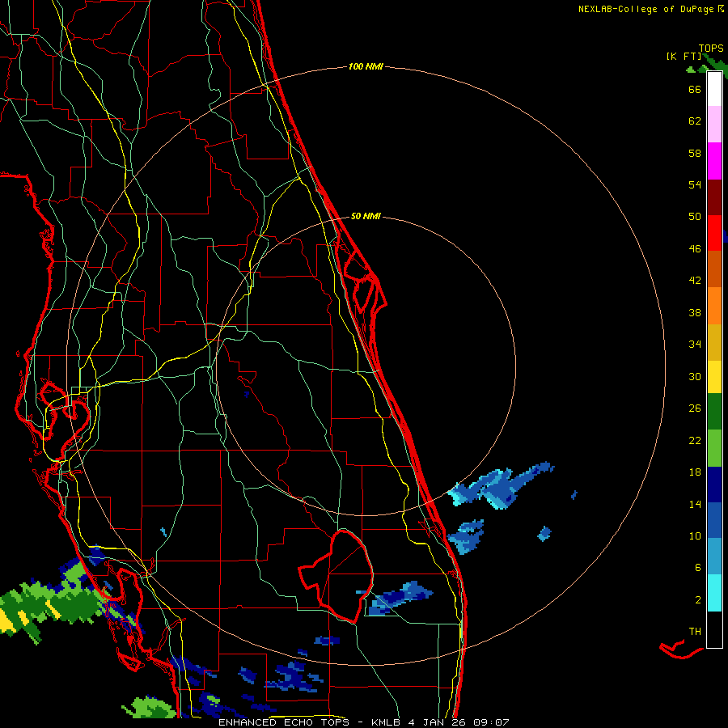Image resolution: width=728 pixels, height=728 pixels.
Task: Click the "[K FT]" units label
Action: point(684,57)
